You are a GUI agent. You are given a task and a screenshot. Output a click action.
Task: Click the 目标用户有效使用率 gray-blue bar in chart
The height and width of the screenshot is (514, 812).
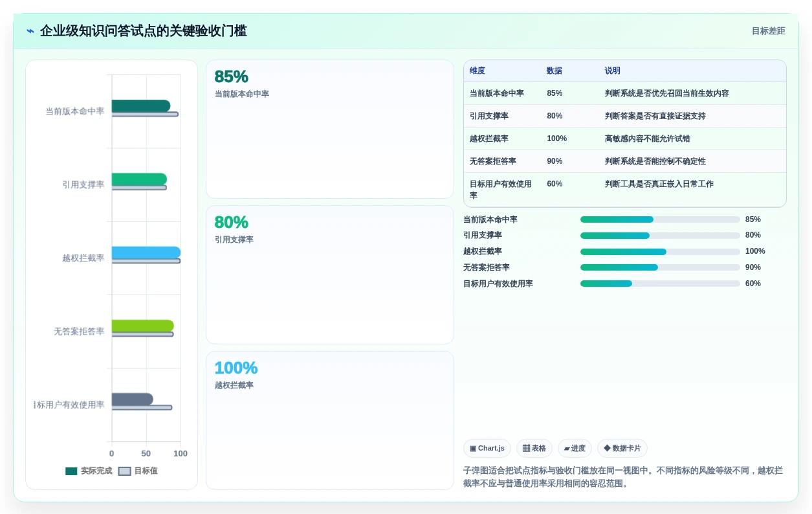pyautogui.click(x=133, y=399)
